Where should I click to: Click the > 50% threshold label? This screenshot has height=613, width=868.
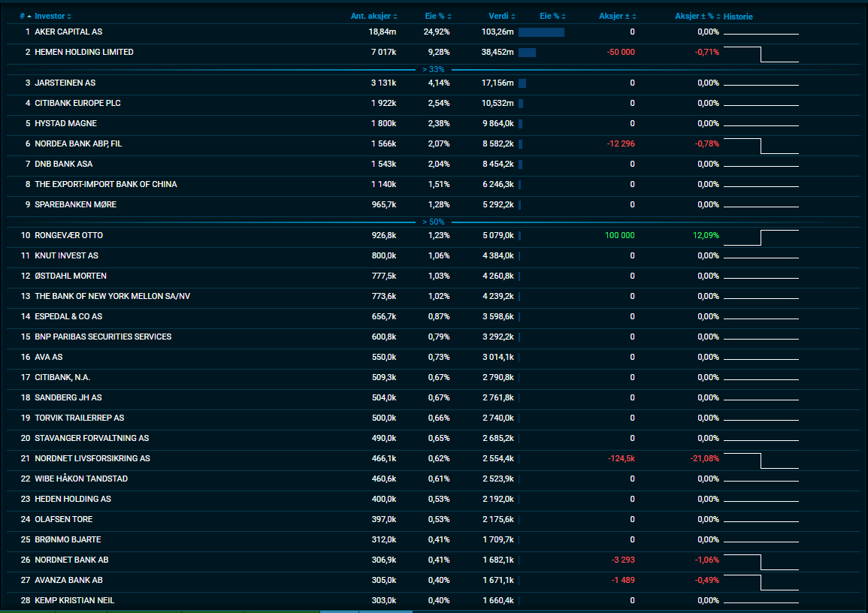[434, 222]
